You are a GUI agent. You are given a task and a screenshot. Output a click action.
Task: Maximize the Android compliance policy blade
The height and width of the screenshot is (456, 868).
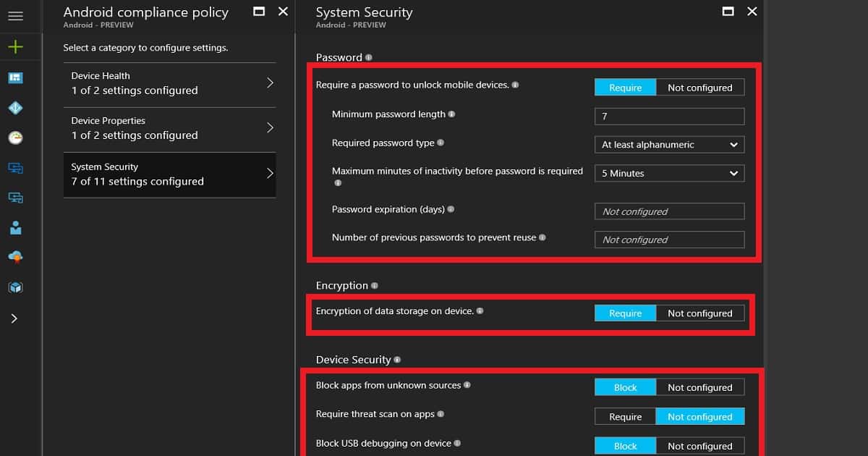tap(259, 12)
